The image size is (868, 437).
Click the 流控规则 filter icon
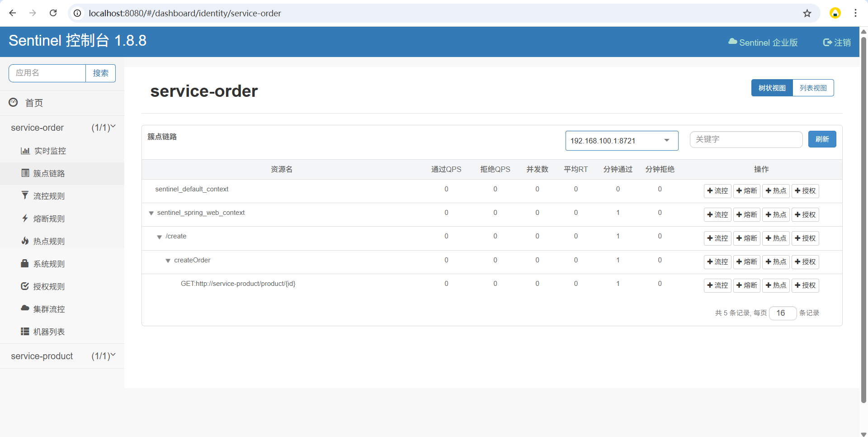tap(25, 195)
